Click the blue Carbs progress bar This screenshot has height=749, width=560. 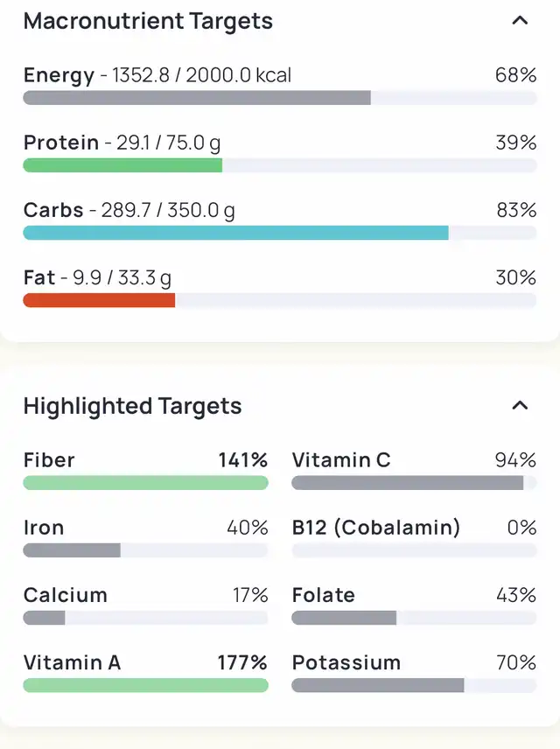(x=235, y=233)
